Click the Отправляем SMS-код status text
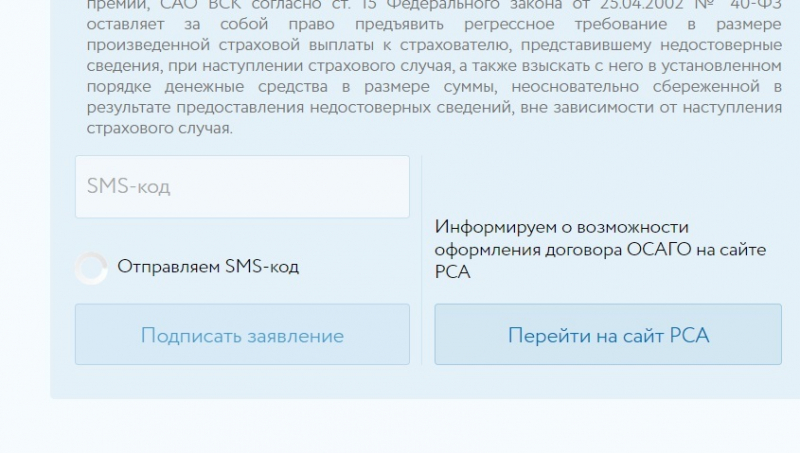 tap(208, 267)
